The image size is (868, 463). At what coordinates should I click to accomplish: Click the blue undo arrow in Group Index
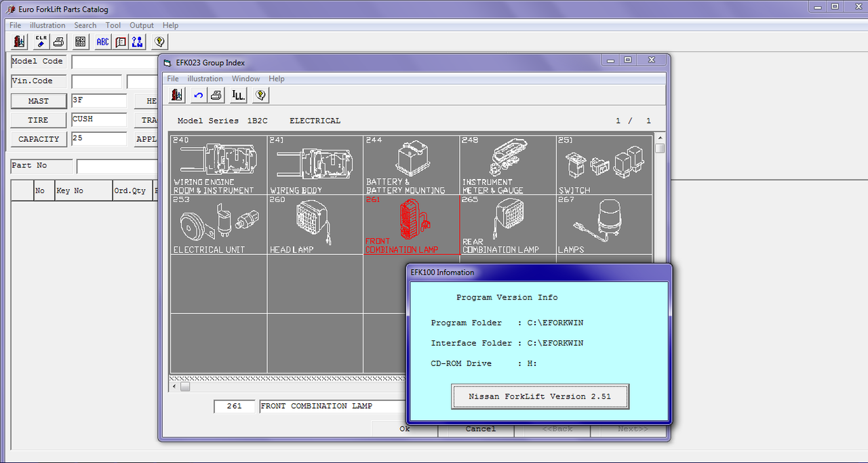tap(199, 95)
